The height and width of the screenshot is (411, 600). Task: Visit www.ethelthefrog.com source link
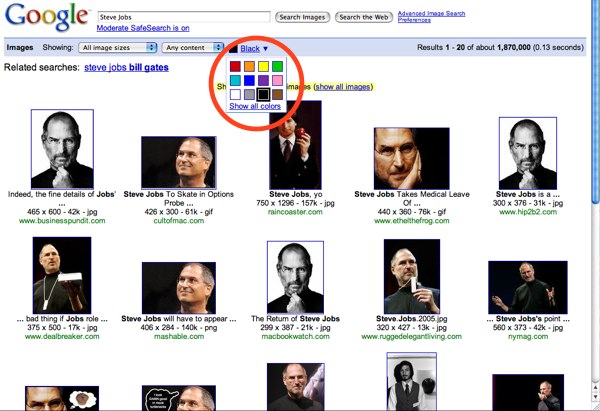[411, 220]
